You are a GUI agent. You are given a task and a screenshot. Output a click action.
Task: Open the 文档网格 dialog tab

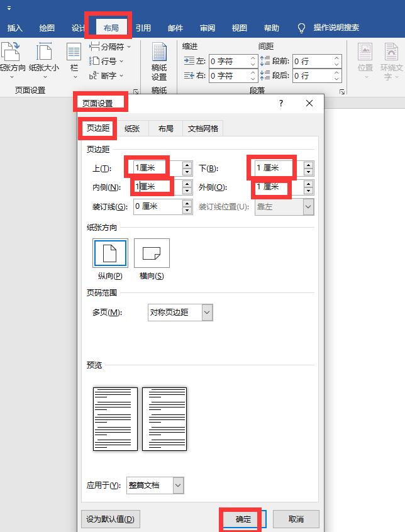point(203,128)
